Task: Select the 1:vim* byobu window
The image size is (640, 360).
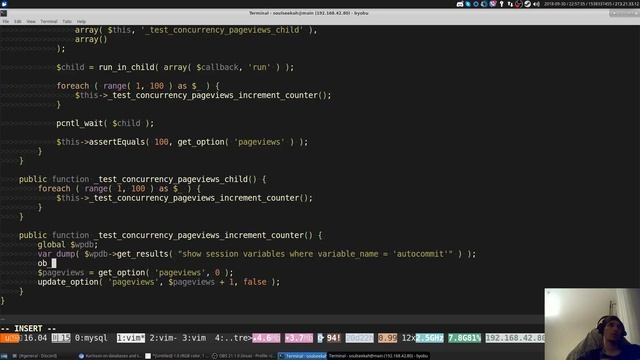Action: coord(131,338)
